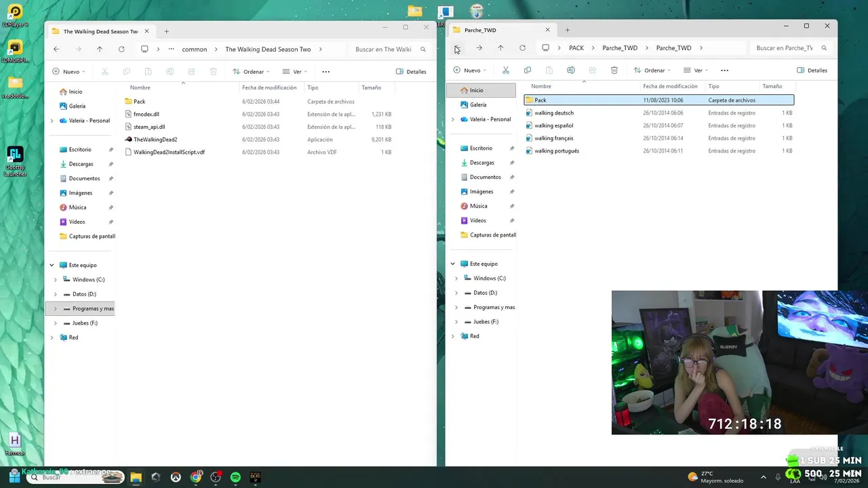Add new tab in Parche_TWD window
The height and width of the screenshot is (488, 868).
(x=568, y=30)
